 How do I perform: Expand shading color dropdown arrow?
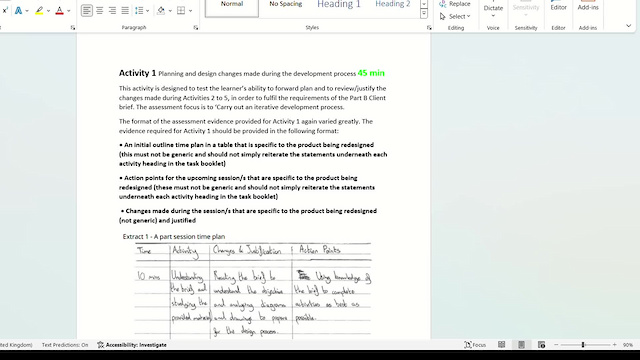pyautogui.click(x=170, y=11)
